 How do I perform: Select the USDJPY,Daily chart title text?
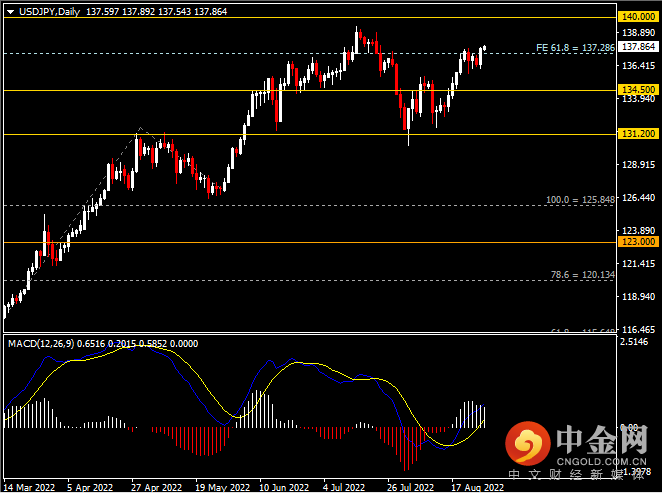tap(49, 12)
